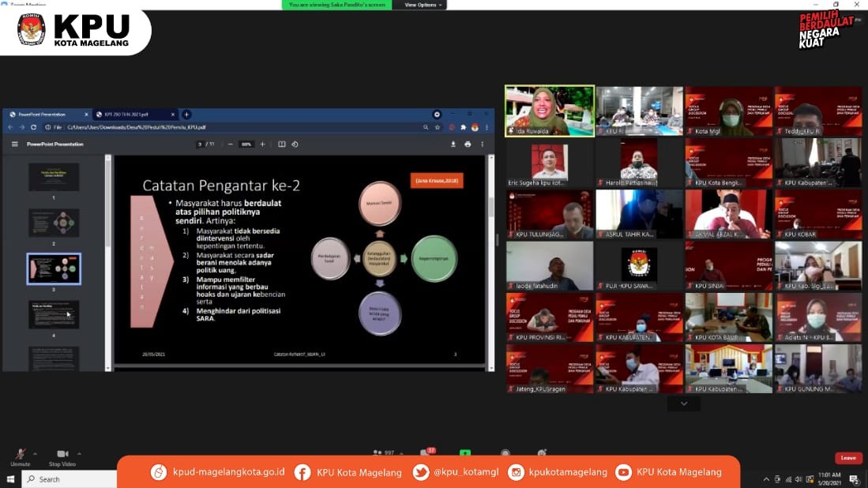Screen dimensions: 868x488
Task: Expand audio options arrow beside Unmute
Action: click(x=36, y=453)
